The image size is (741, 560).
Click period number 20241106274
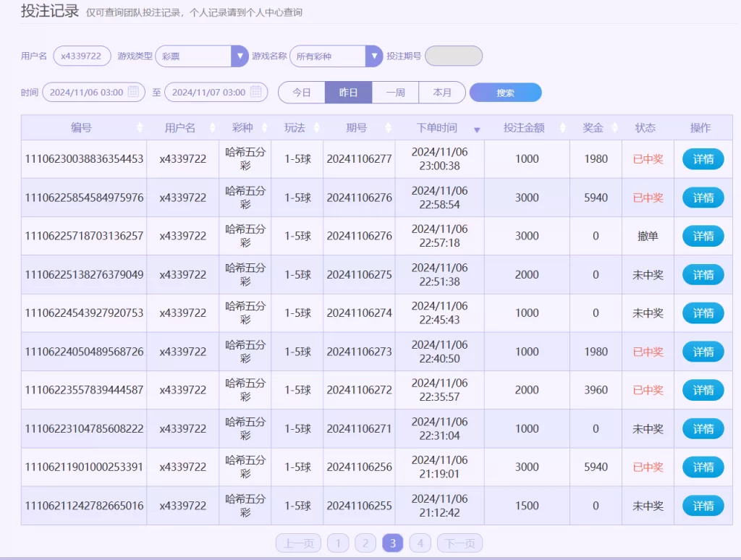[359, 313]
